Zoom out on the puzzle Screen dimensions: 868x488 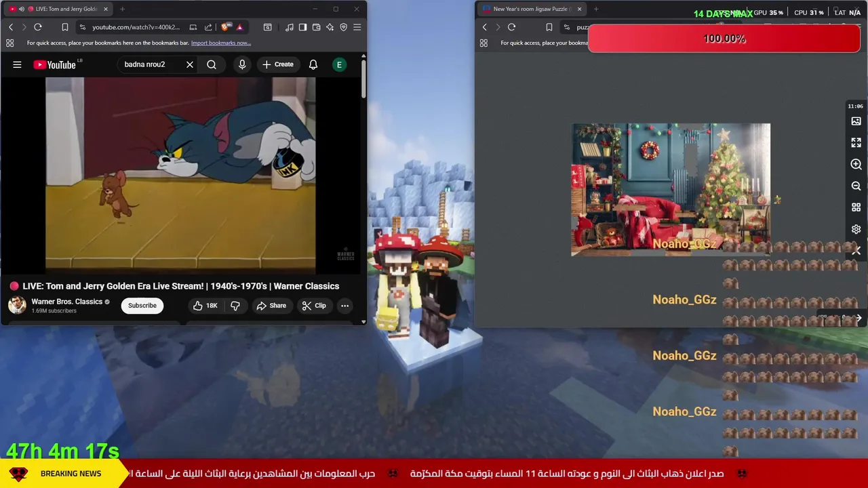point(856,186)
